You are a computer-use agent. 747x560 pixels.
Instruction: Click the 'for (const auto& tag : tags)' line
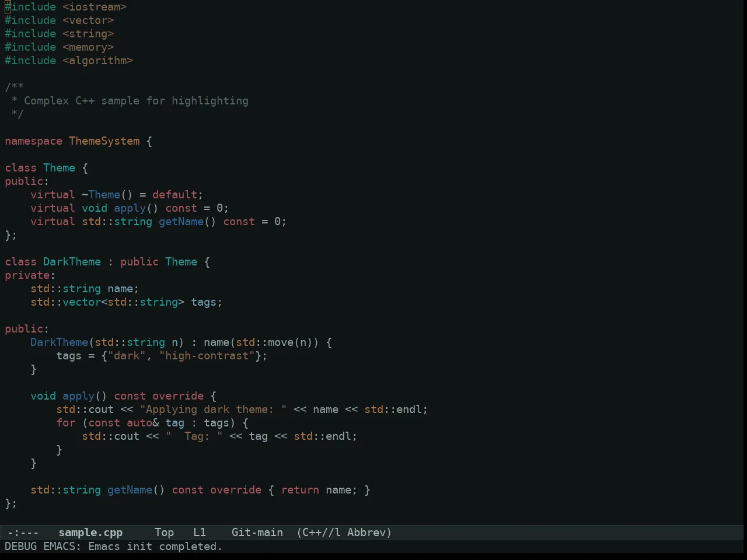[152, 423]
